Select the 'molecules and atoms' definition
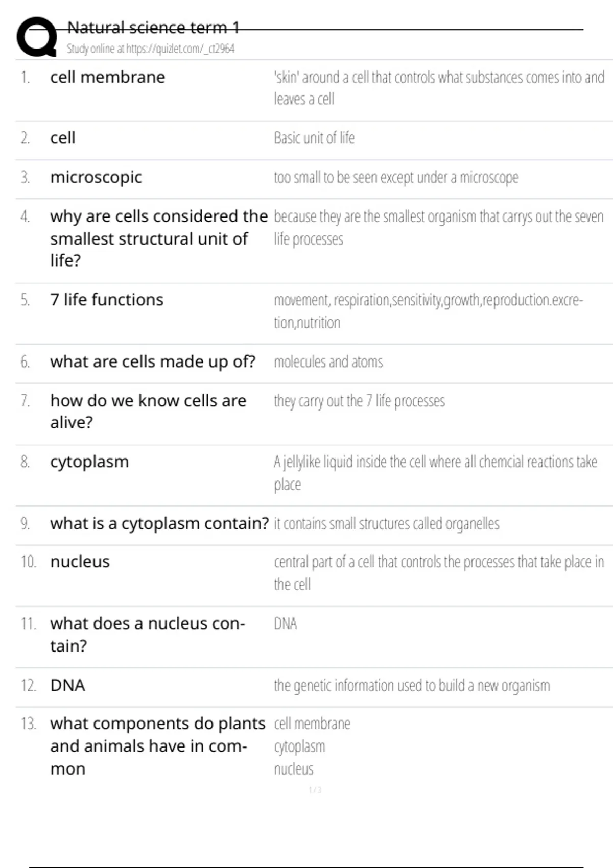 tap(328, 362)
